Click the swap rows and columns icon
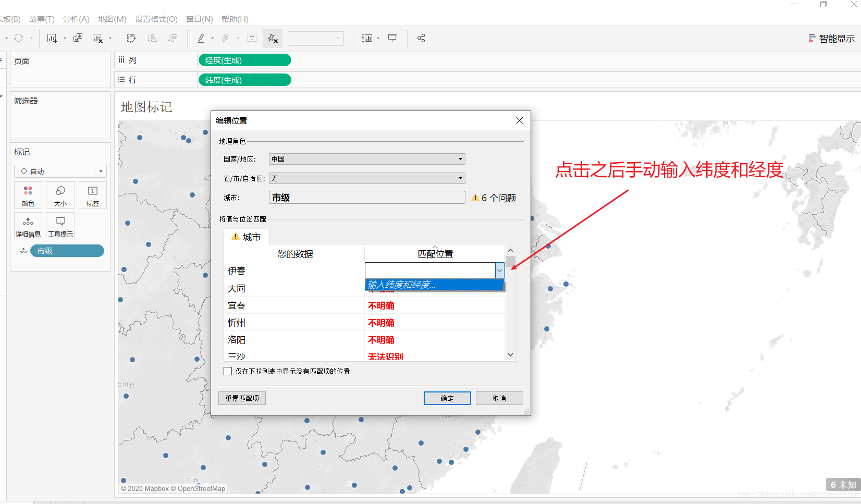The height and width of the screenshot is (504, 861). pos(131,38)
